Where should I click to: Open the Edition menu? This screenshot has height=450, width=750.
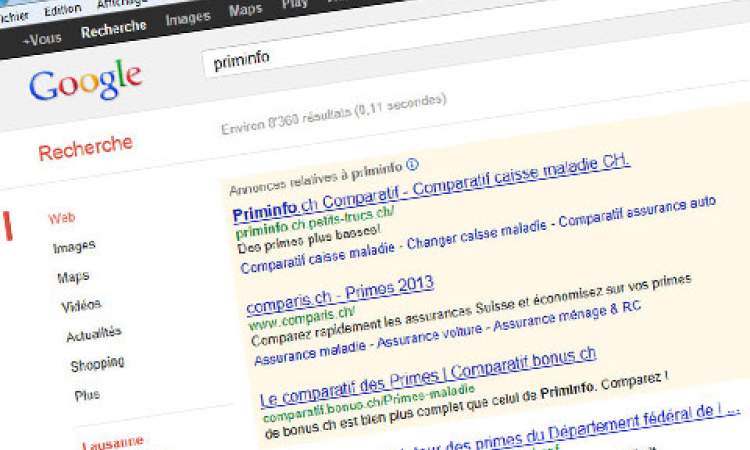click(63, 10)
